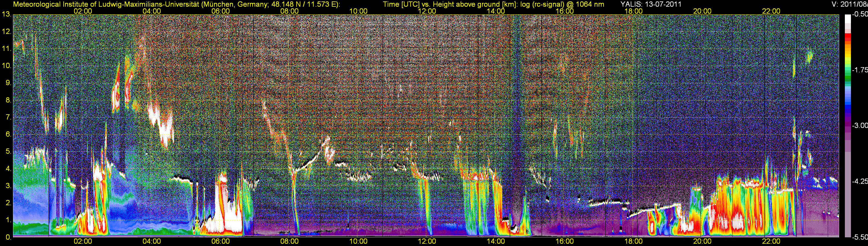Click the '20:00' label on the top time axis

point(702,11)
